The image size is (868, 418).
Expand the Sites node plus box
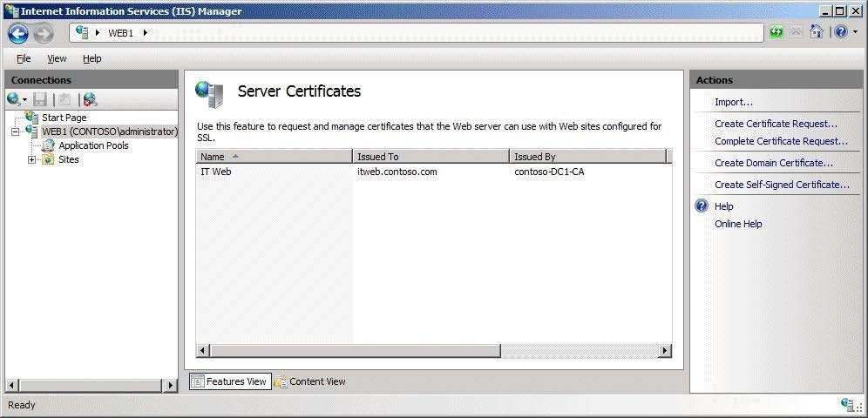[31, 159]
